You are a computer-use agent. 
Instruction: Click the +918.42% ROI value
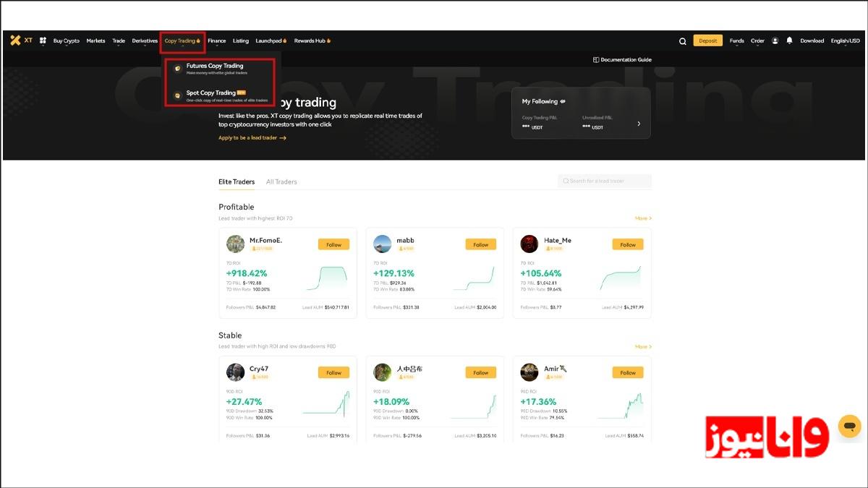247,273
